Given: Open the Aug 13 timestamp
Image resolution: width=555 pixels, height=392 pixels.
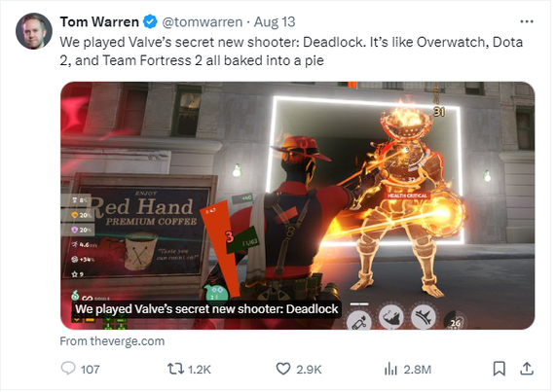Looking at the screenshot, I should pyautogui.click(x=275, y=22).
